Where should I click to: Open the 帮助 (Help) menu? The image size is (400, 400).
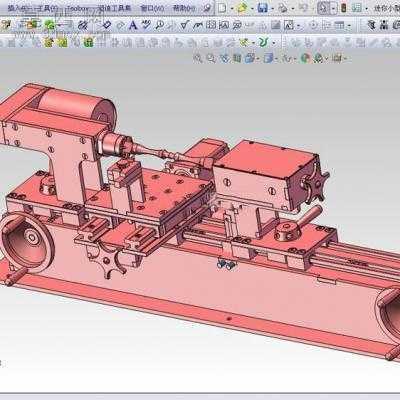[x=184, y=8]
